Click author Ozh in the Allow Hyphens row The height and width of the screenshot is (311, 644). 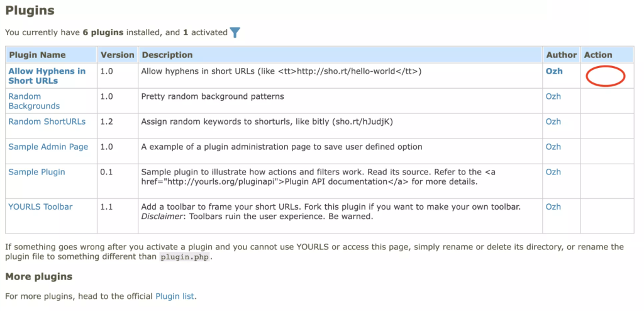coord(554,71)
